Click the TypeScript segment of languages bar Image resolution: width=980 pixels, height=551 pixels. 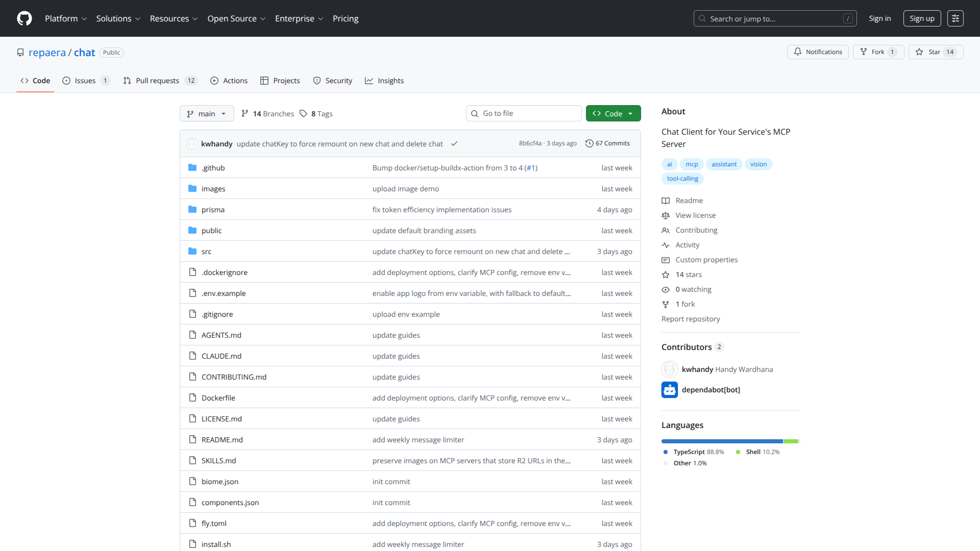tap(722, 441)
